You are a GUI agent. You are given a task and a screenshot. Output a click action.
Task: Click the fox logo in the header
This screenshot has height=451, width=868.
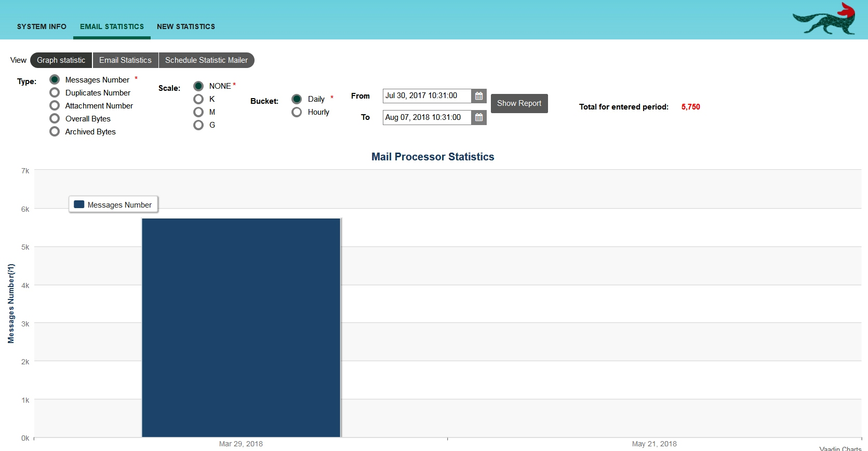tap(824, 19)
